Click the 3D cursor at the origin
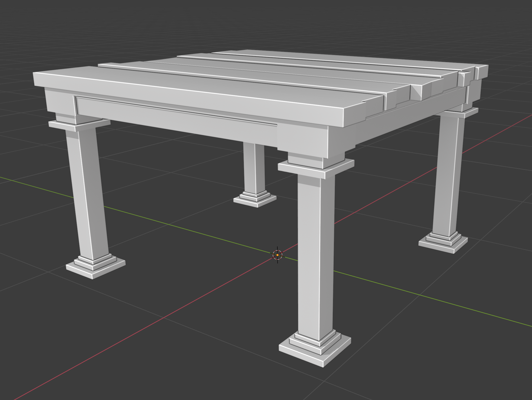 [x=277, y=255]
